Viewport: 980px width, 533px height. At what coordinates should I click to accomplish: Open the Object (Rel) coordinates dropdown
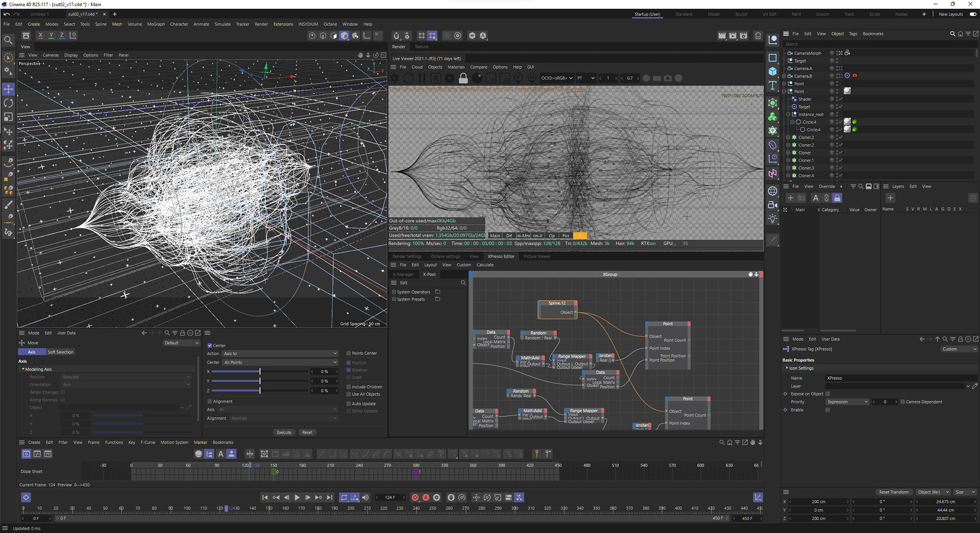(x=933, y=492)
